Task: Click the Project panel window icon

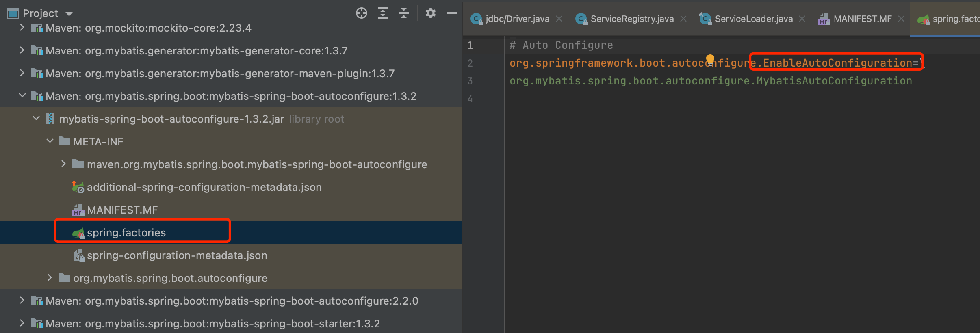Action: [x=13, y=14]
